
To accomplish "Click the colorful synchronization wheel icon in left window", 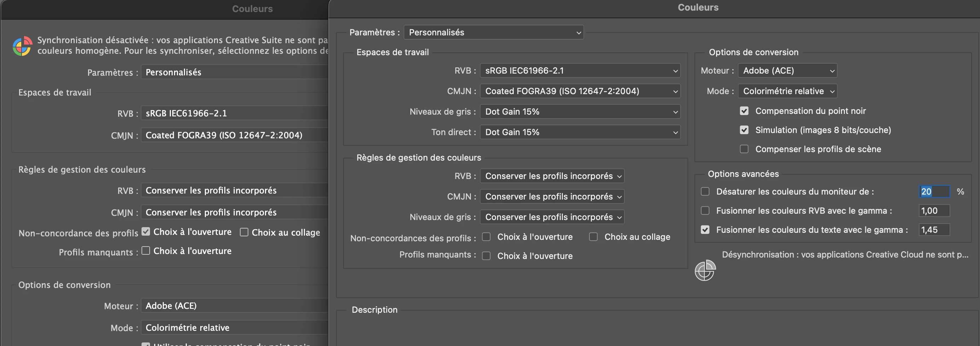I will point(22,46).
